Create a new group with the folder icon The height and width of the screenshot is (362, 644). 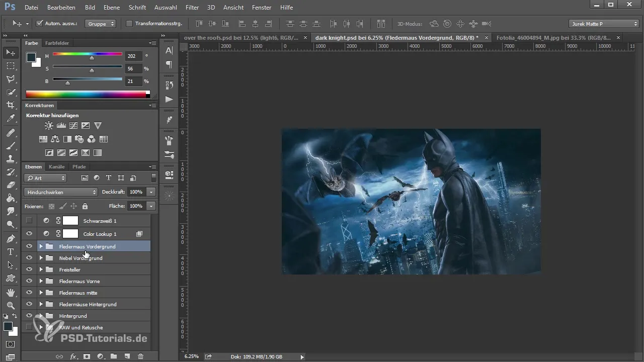114,356
